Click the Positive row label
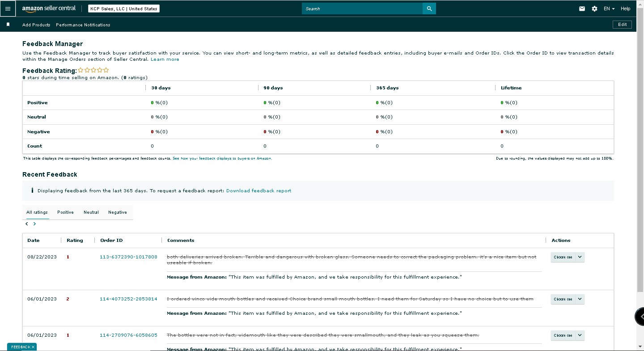The height and width of the screenshot is (351, 644). pos(38,103)
